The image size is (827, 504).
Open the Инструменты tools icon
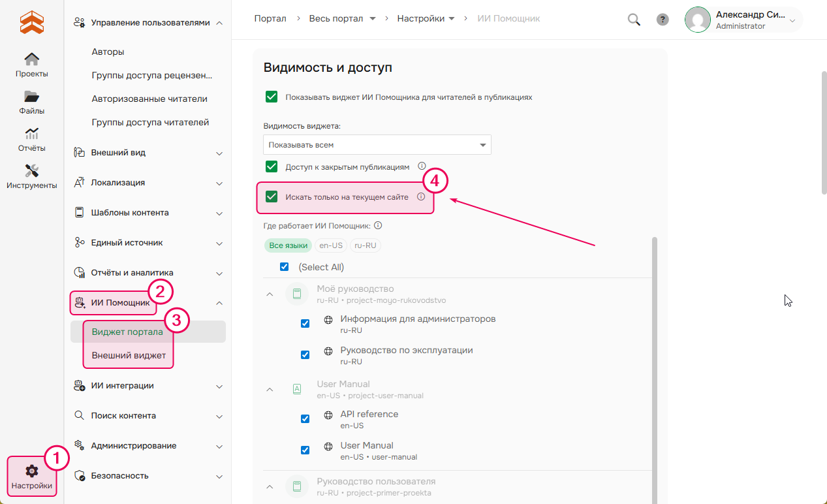[32, 171]
